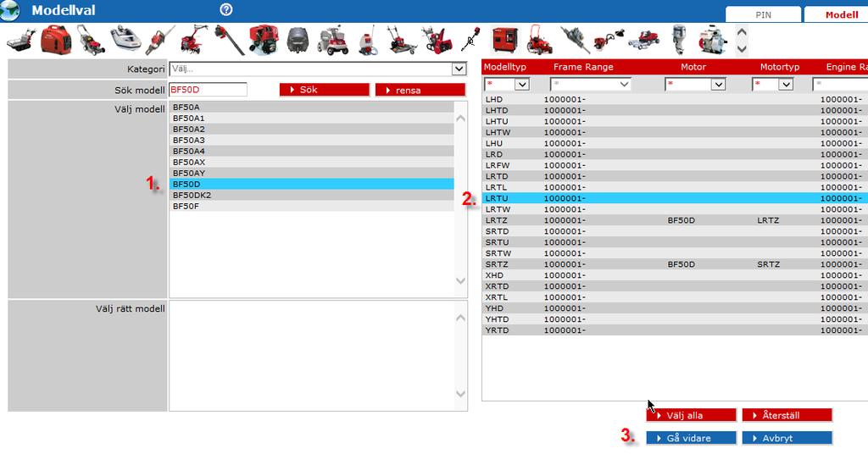Screen dimensions: 868x454
Task: Select the ride-on mower product icon
Action: [x=644, y=39]
